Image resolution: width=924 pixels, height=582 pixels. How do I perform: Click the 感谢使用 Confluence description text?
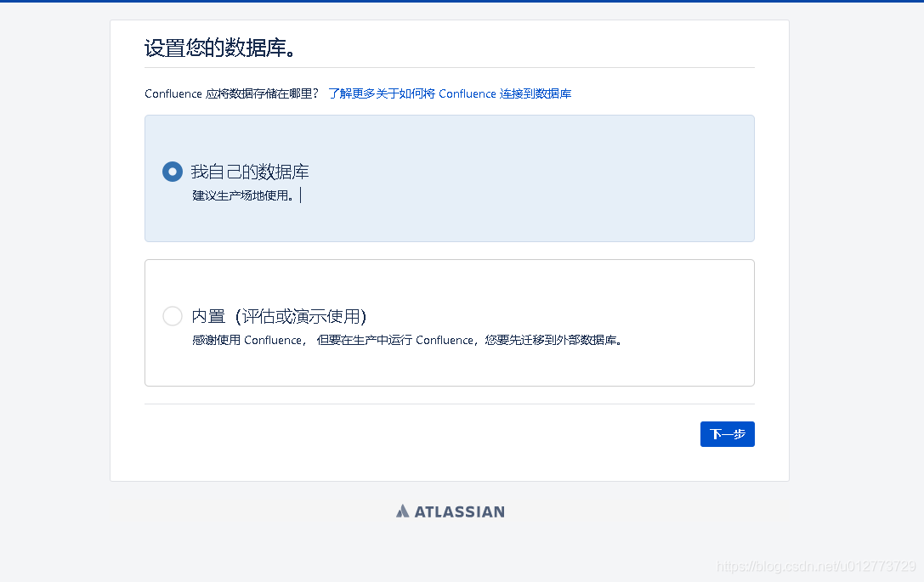406,340
